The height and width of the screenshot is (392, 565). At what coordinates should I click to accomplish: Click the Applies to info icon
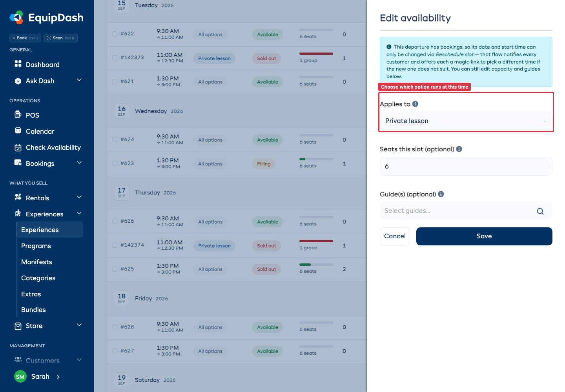tap(415, 104)
